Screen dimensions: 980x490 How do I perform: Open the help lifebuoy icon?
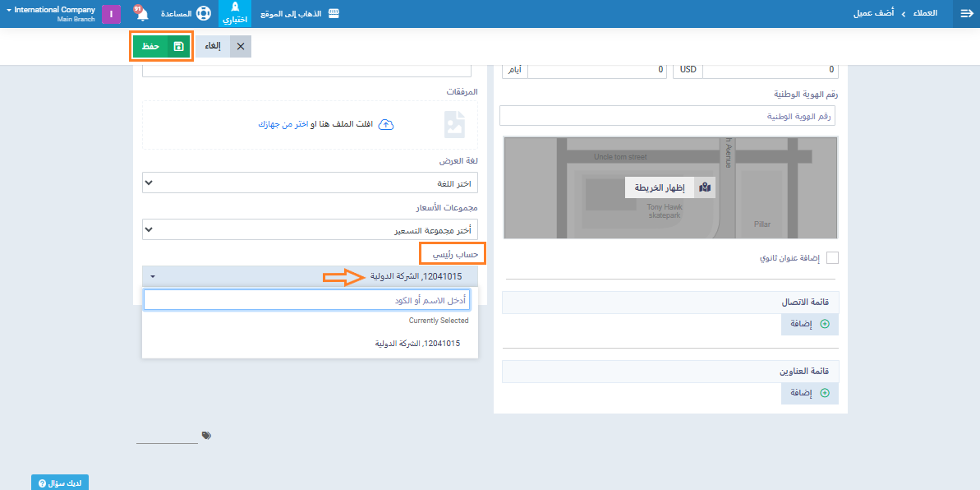pyautogui.click(x=203, y=14)
